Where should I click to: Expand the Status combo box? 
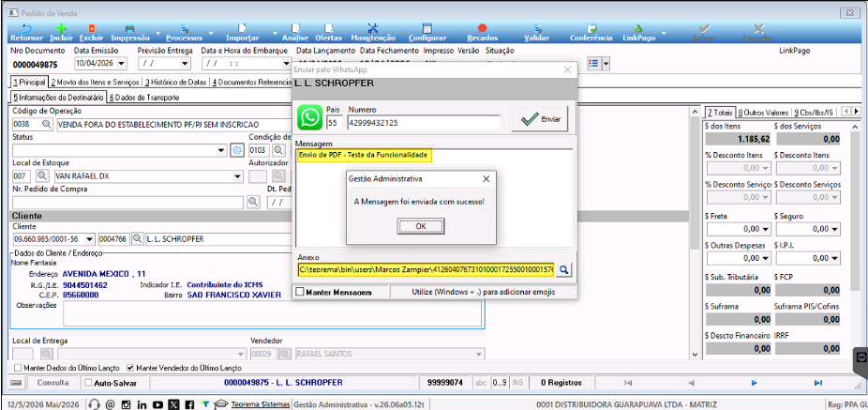(x=221, y=150)
